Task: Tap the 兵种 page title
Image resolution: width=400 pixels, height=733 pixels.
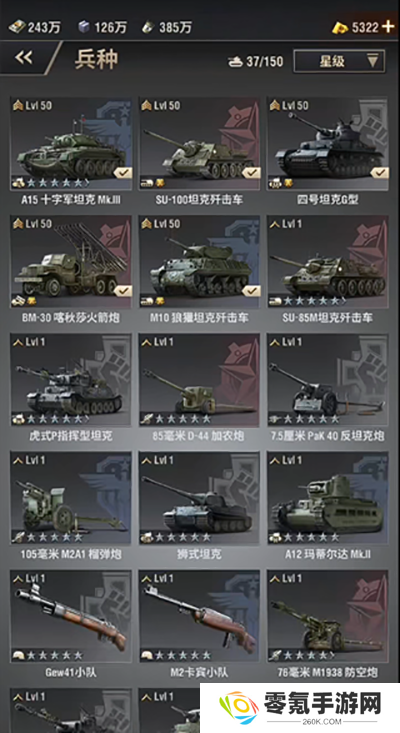Action: [x=96, y=59]
